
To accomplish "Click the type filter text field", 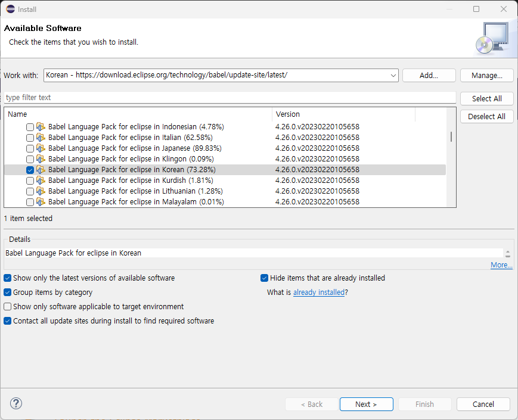I will click(x=230, y=98).
